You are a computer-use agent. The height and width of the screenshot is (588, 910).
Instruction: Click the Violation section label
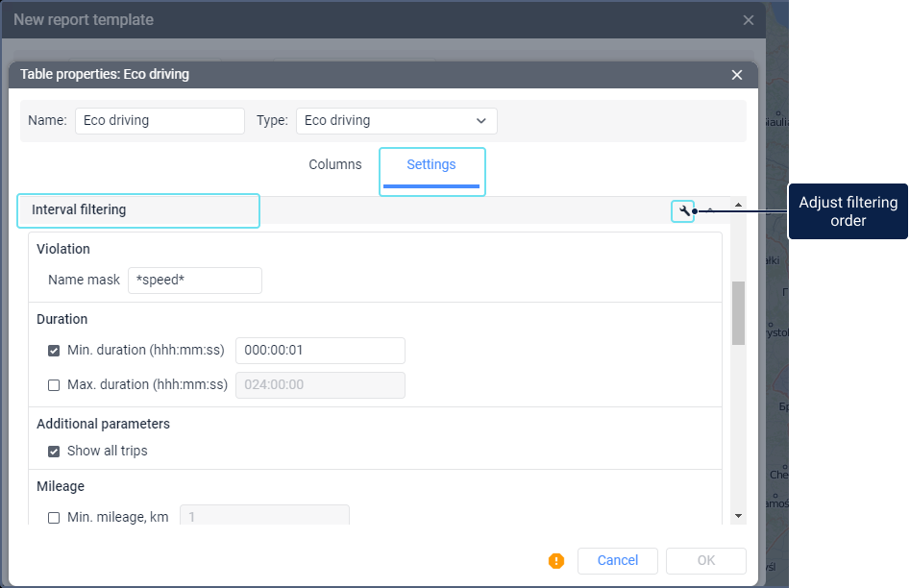click(63, 249)
